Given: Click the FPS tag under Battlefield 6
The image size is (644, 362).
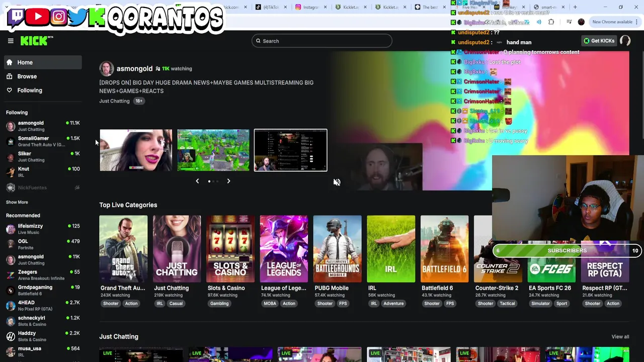Looking at the screenshot, I should 450,304.
